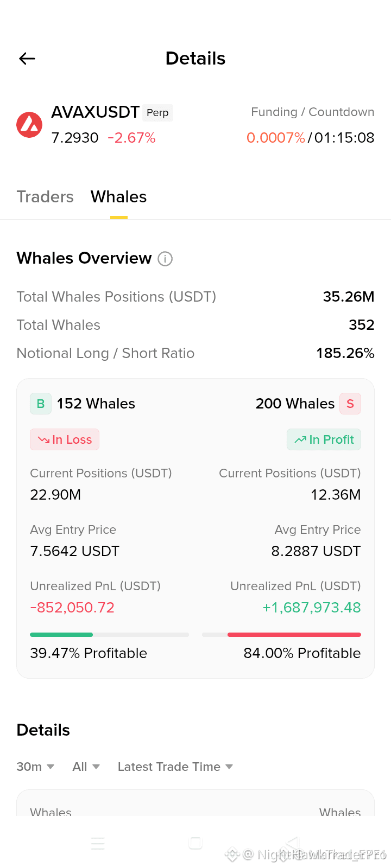
Task: Switch to the Traders tab
Action: coord(45,196)
